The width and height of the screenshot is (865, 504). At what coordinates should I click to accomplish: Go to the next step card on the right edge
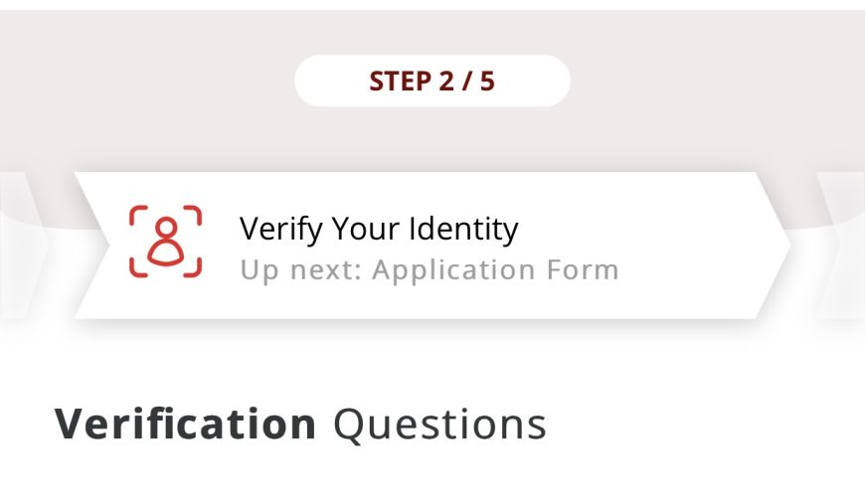click(841, 246)
